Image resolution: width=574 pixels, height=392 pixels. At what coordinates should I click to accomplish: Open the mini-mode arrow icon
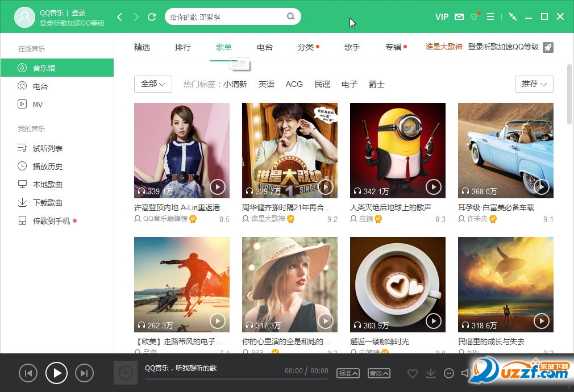[x=512, y=17]
